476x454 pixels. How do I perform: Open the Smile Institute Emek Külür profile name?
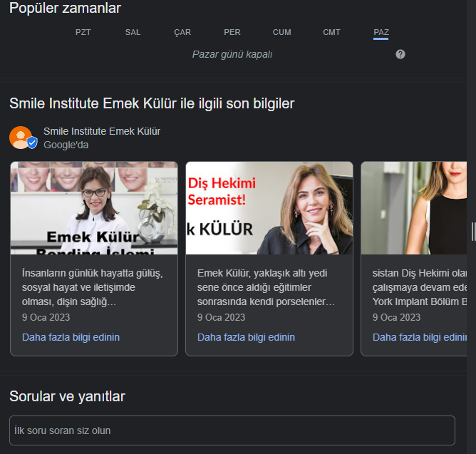(102, 131)
